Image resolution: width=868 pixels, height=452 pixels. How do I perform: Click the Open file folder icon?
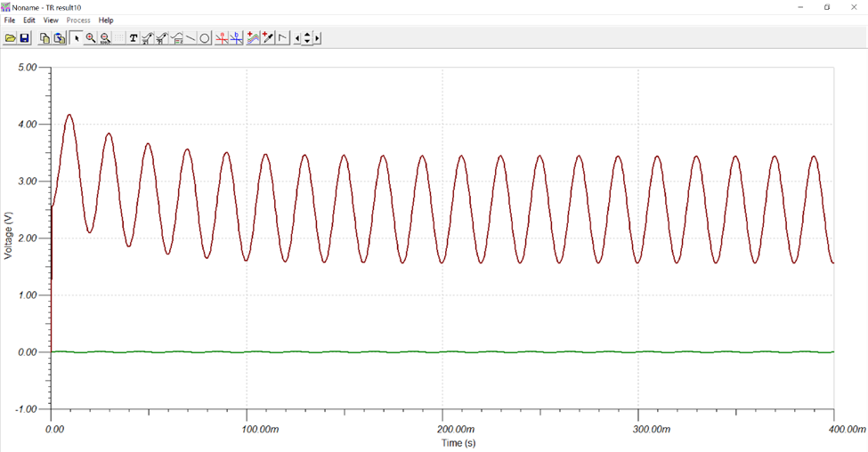tap(10, 38)
